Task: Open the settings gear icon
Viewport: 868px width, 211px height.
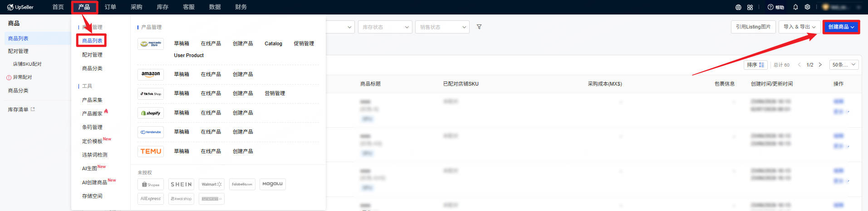Action: point(807,7)
